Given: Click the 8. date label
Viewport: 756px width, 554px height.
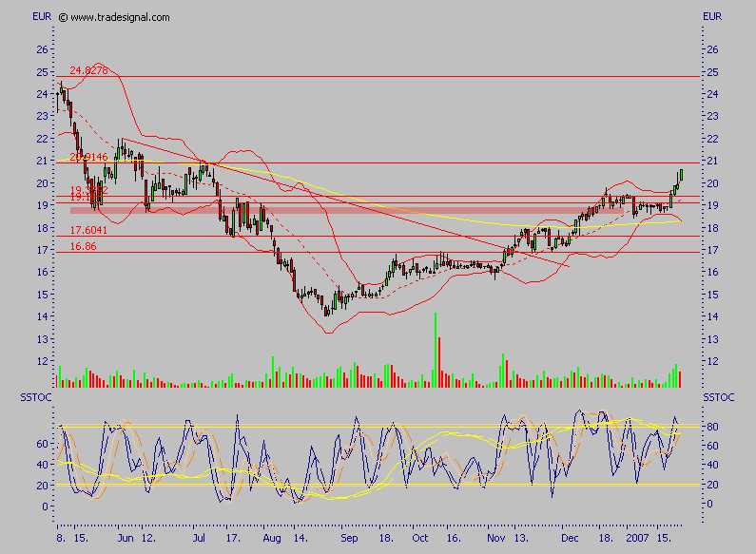Looking at the screenshot, I should pyautogui.click(x=61, y=538).
